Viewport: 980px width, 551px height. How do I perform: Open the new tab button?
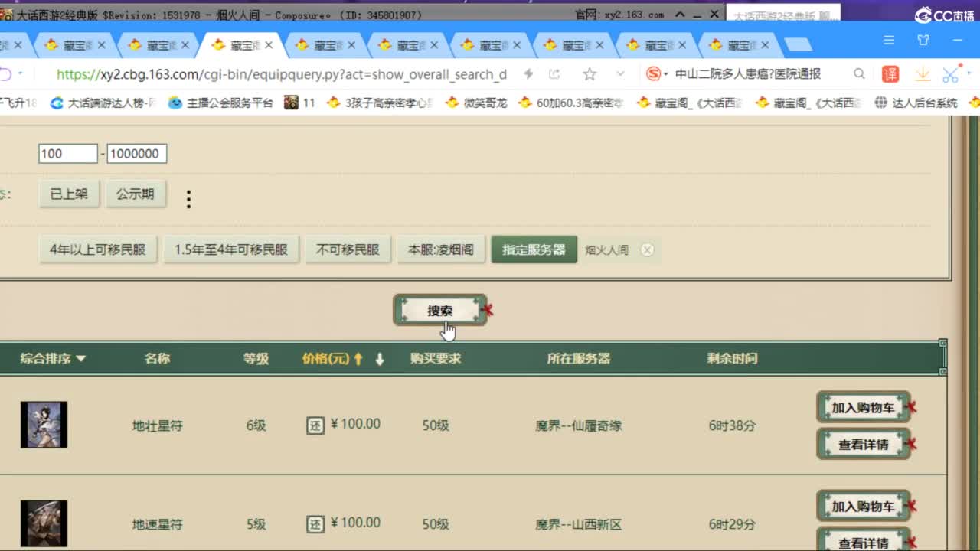(798, 45)
